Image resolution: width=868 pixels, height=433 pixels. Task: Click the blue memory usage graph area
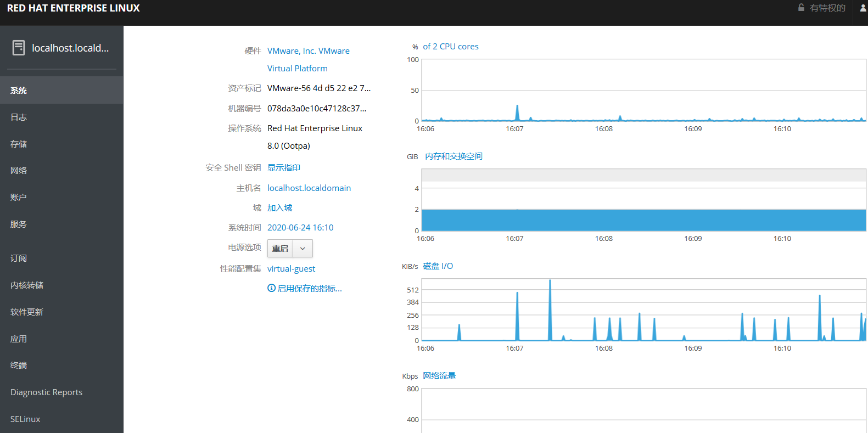tap(643, 220)
